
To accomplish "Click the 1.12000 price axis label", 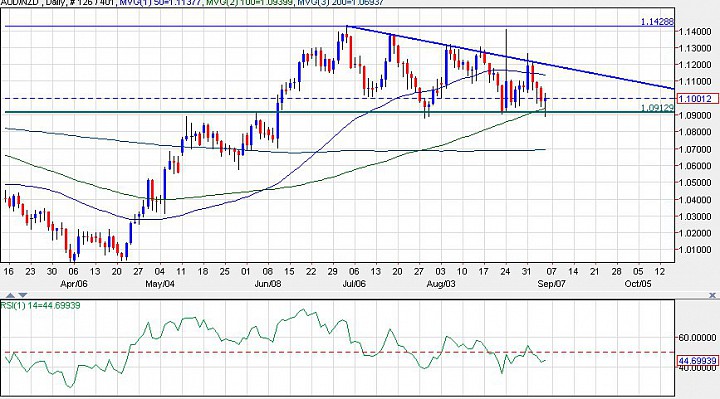I will click(695, 65).
